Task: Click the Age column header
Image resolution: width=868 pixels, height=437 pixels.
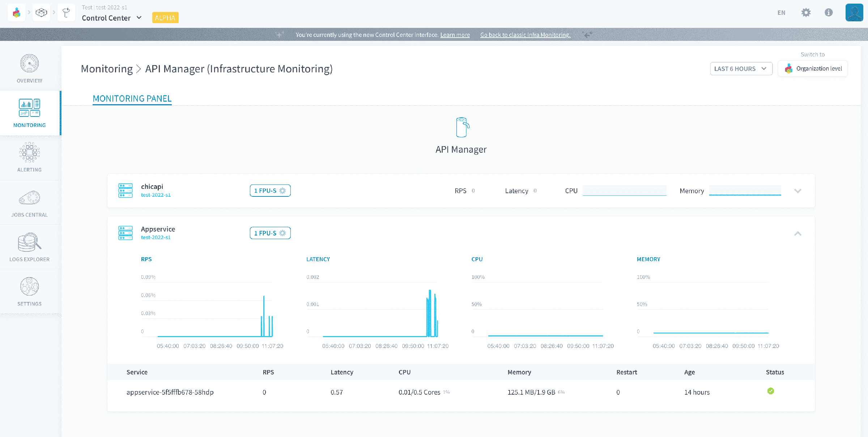Action: coord(690,372)
